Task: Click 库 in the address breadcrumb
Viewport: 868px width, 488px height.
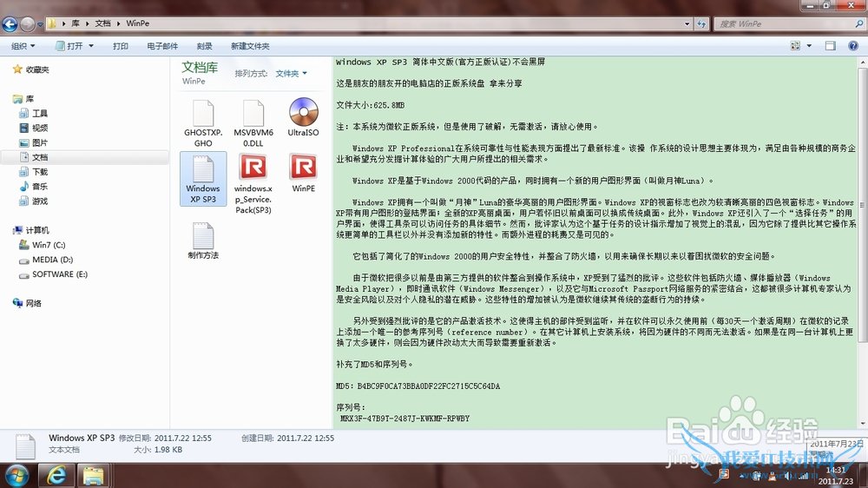Action: [76, 23]
